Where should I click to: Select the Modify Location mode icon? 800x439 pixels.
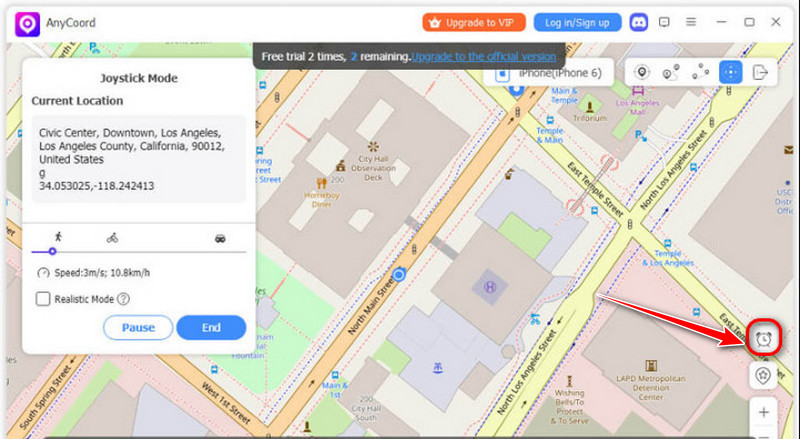641,72
